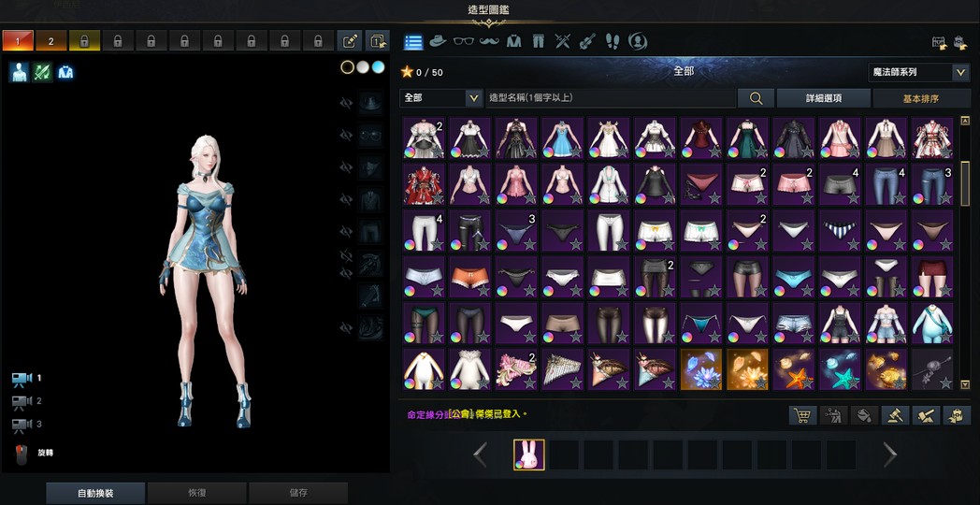
Task: Show next previewed items with right arrow
Action: 889,455
